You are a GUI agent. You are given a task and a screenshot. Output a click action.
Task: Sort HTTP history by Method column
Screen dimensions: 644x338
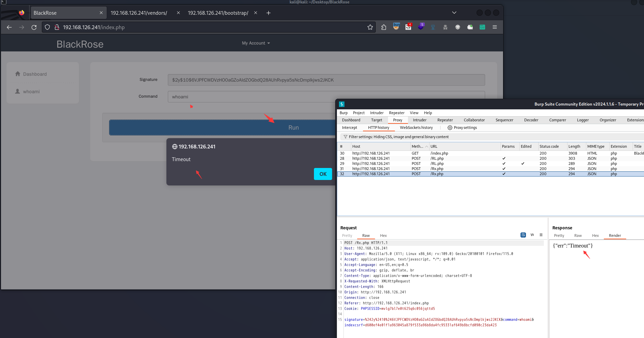coord(420,146)
